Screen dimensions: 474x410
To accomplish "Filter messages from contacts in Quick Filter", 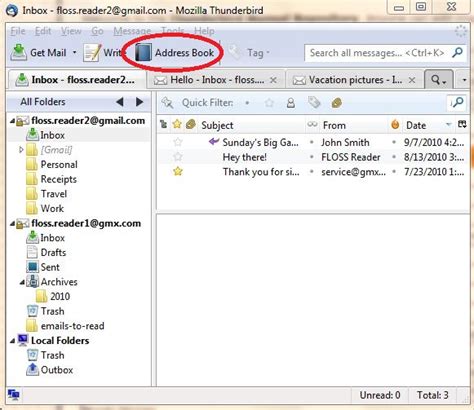I will [x=291, y=103].
